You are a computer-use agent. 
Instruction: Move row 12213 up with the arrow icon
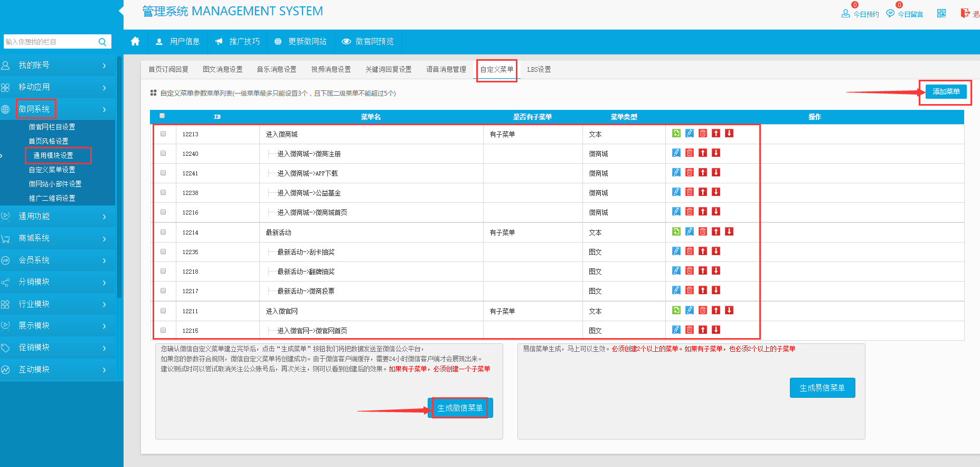pyautogui.click(x=716, y=133)
